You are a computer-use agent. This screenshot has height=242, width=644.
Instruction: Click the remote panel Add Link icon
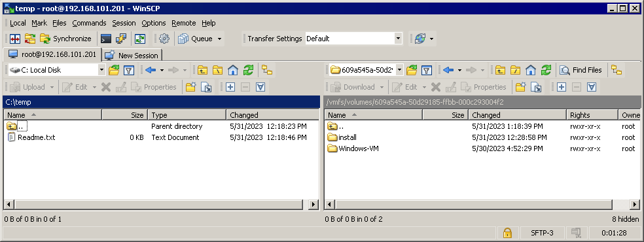pyautogui.click(x=536, y=87)
